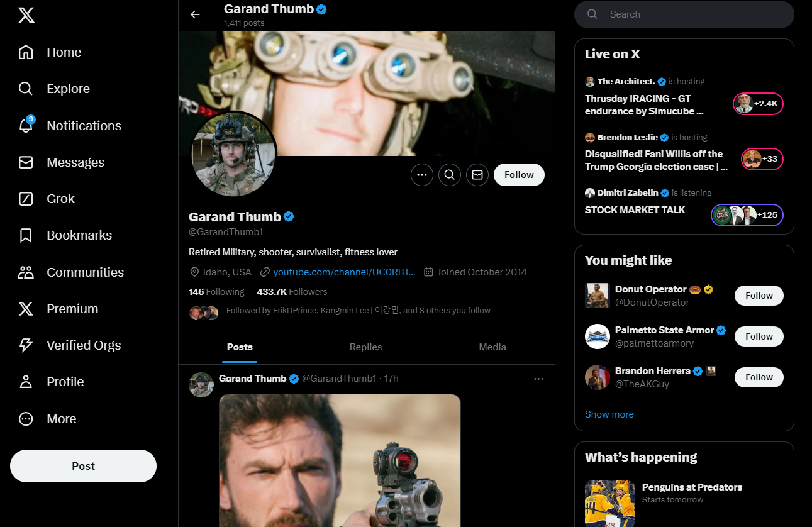Open the profile's three-dot options menu
Image resolution: width=812 pixels, height=527 pixels.
(421, 175)
